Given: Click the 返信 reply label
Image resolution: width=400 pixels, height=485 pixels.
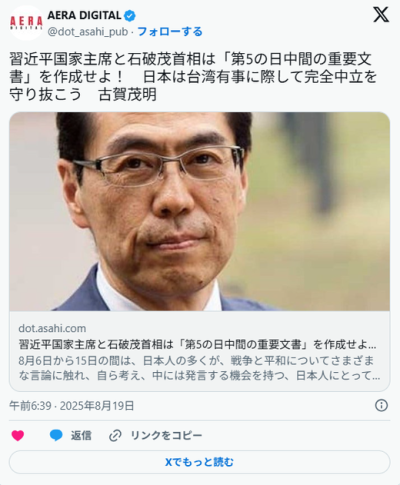Looking at the screenshot, I should 81,435.
